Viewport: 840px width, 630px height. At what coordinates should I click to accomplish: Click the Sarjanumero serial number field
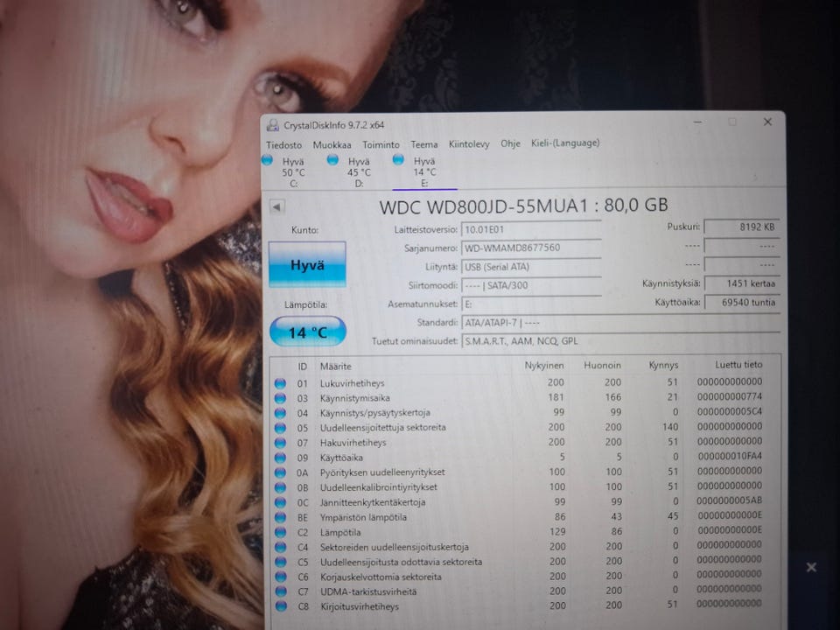click(x=531, y=248)
